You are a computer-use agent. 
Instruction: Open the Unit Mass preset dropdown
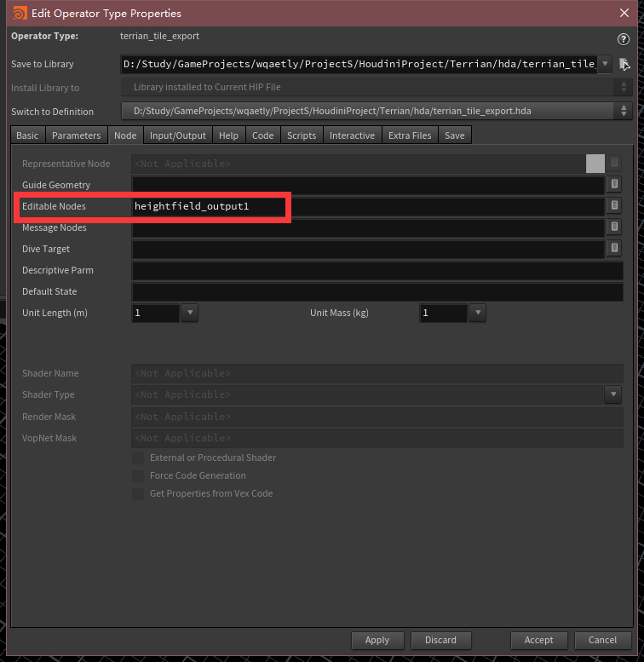(x=478, y=313)
